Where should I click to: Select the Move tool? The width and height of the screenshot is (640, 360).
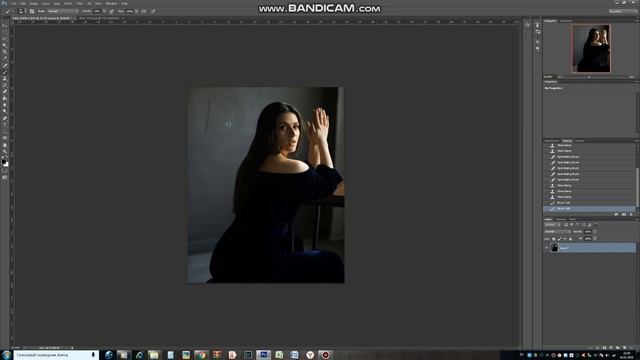coord(5,26)
